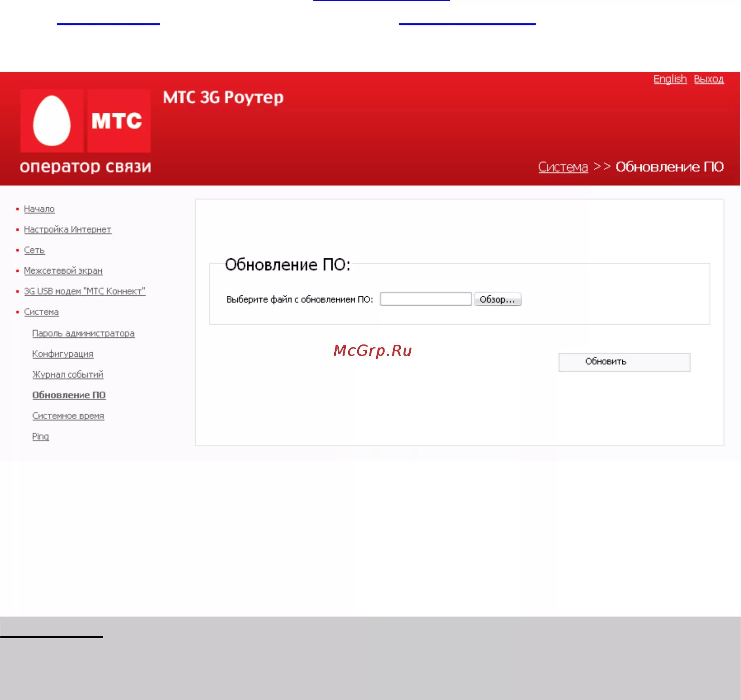This screenshot has width=741, height=700.
Task: Switch language with the English link
Action: [x=670, y=79]
